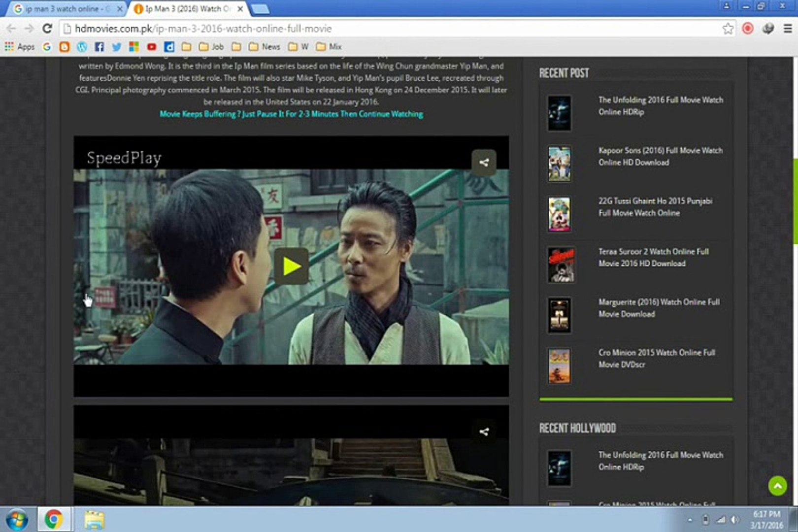Click The Unfolding thumbnail in Recent Hollywood
Viewport: 798px width, 532px height.
[x=559, y=468]
